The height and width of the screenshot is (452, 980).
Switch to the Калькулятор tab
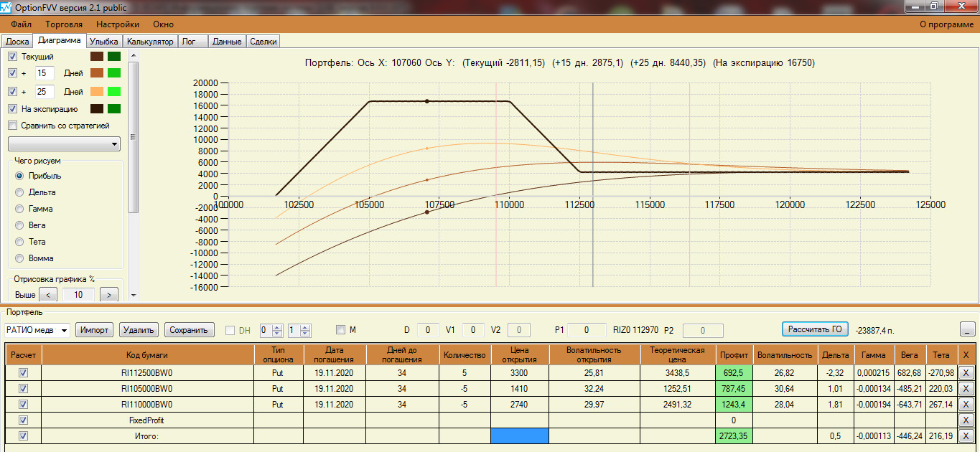150,42
